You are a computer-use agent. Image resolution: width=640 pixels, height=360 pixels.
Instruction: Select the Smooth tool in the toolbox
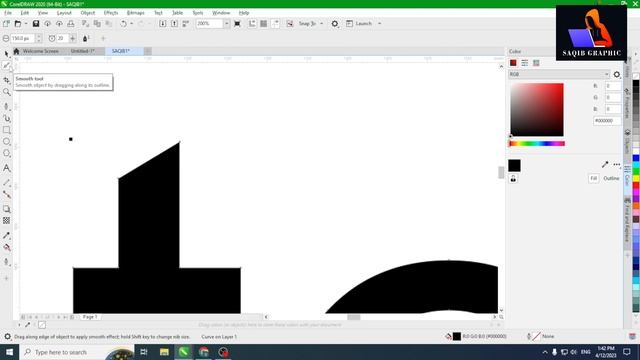tap(7, 65)
